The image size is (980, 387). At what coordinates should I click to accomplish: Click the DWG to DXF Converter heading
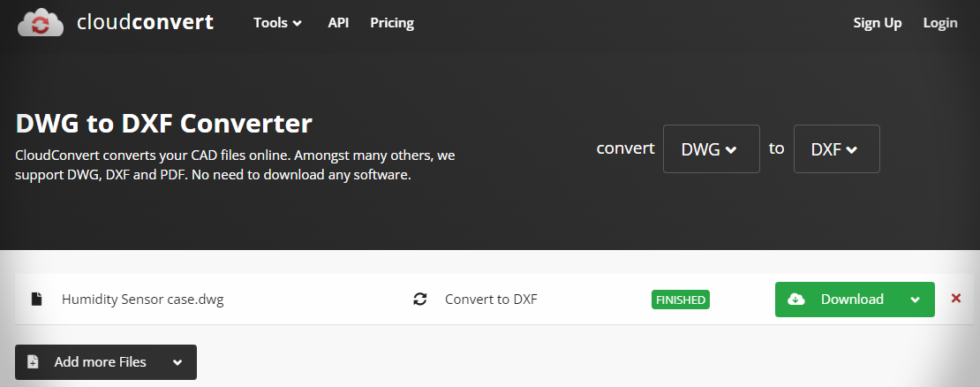tap(163, 124)
